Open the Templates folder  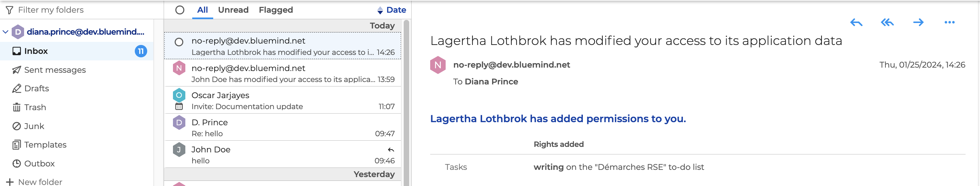(x=45, y=144)
